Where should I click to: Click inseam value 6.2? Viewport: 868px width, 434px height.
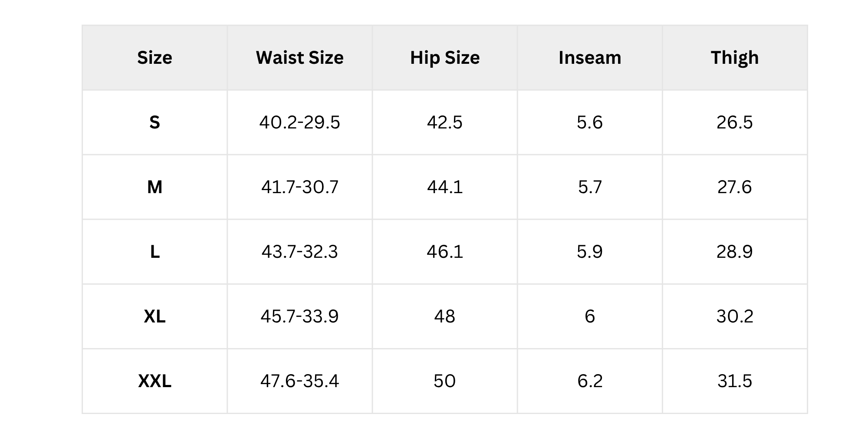(590, 381)
